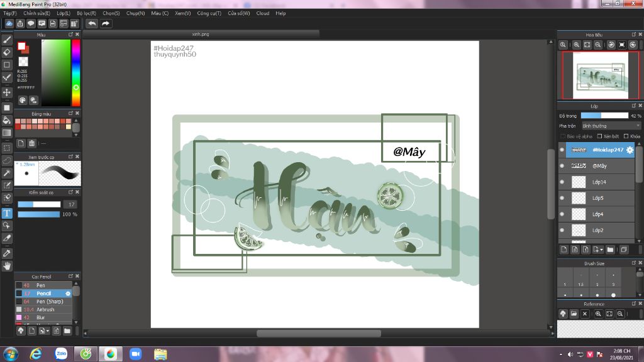The height and width of the screenshot is (362, 644).
Task: Select the Text tool
Action: 7,213
